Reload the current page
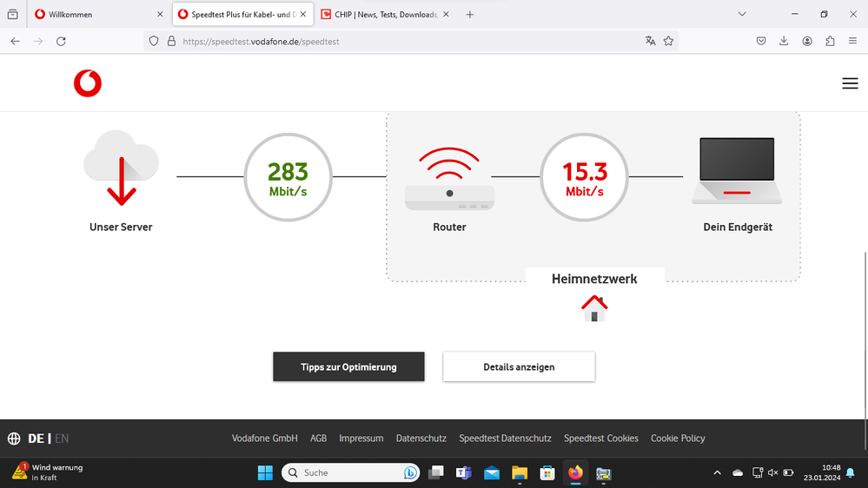The height and width of the screenshot is (488, 868). (x=62, y=42)
